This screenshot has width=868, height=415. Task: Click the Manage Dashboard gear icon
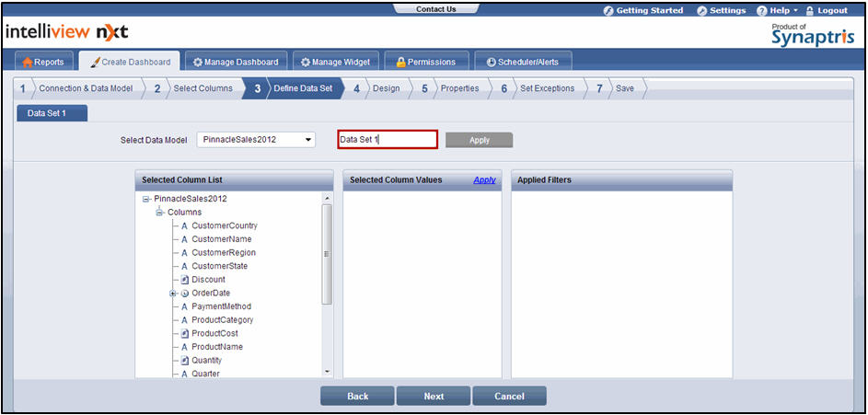point(198,63)
